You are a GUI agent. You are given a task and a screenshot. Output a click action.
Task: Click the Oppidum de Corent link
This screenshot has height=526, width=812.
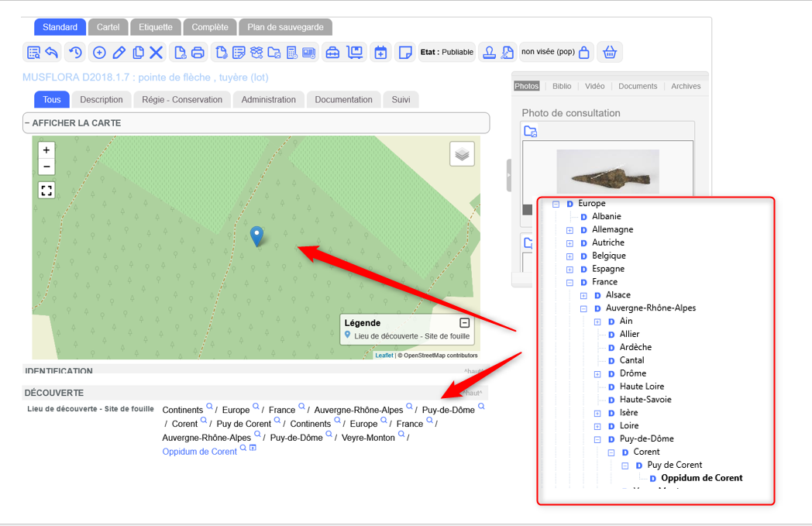point(199,452)
